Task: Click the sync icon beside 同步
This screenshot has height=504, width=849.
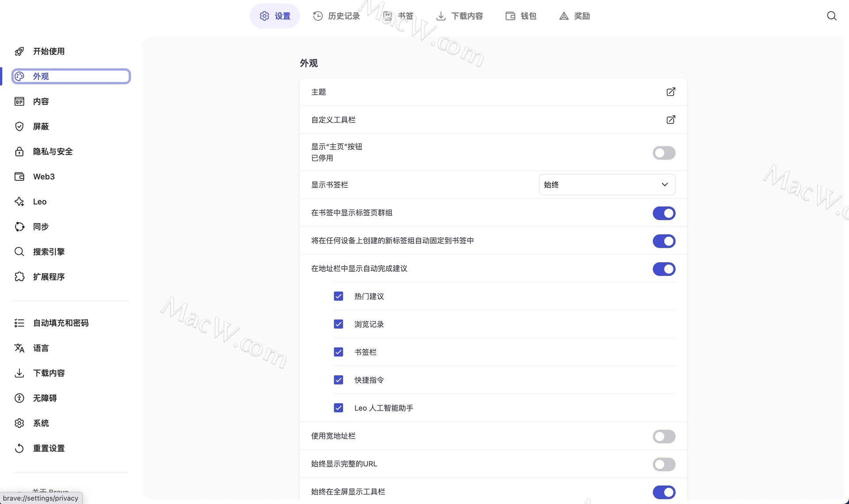Action: coord(19,227)
